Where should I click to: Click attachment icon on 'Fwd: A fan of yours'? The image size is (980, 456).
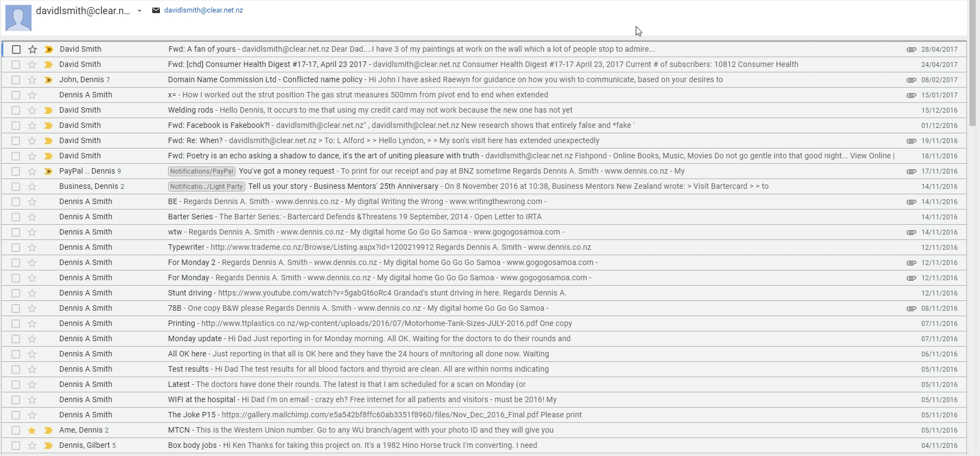(911, 50)
